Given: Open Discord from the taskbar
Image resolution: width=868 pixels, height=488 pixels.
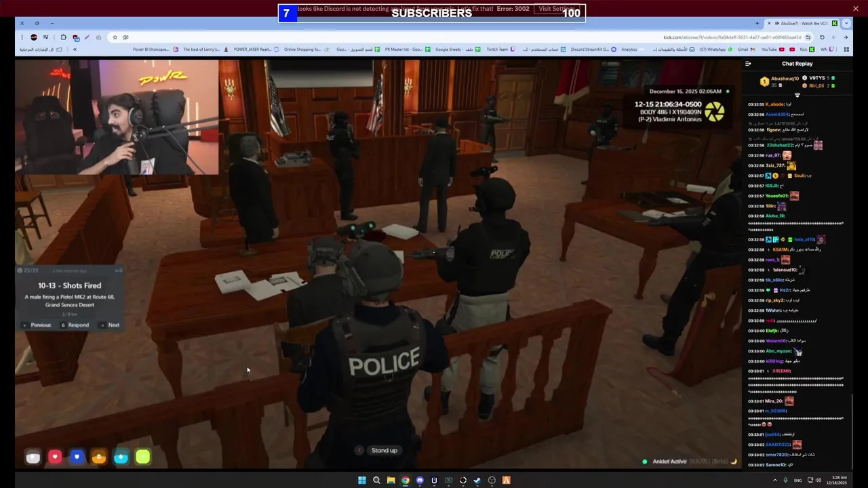Looking at the screenshot, I should click(420, 480).
